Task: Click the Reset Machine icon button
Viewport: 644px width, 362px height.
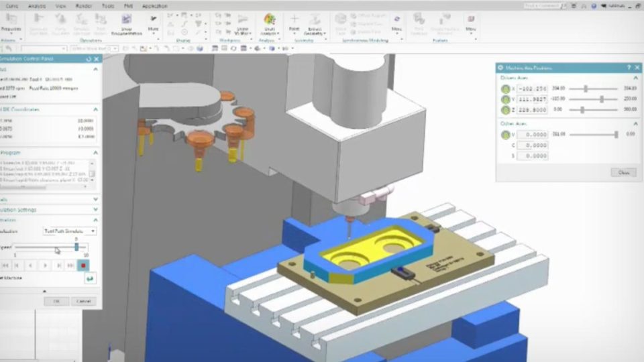Action: click(89, 278)
